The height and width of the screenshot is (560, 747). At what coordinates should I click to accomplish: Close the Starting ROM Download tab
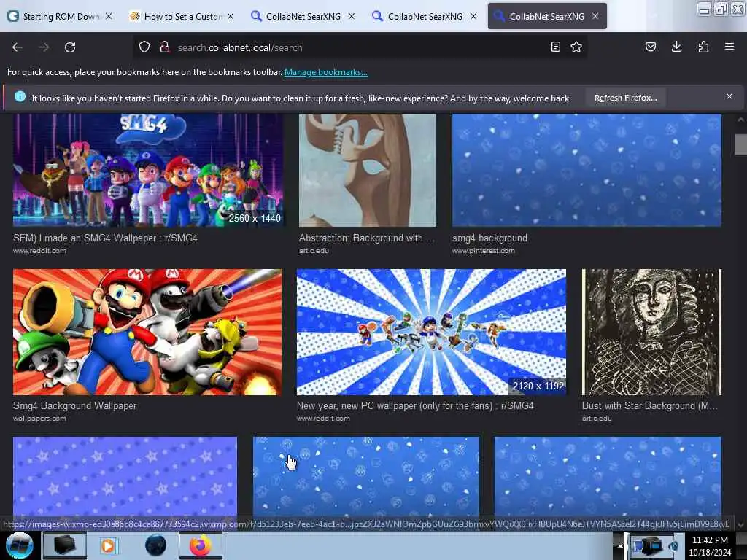109,16
